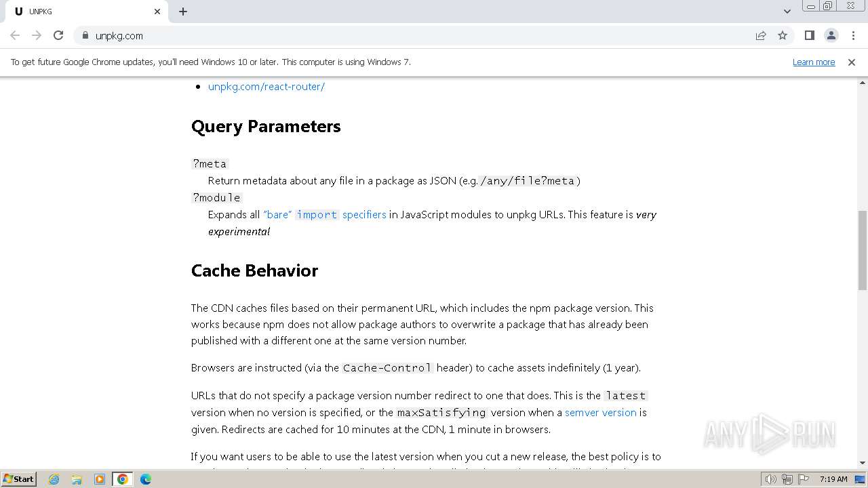Open the Chrome profile avatar
868x488 pixels.
831,35
